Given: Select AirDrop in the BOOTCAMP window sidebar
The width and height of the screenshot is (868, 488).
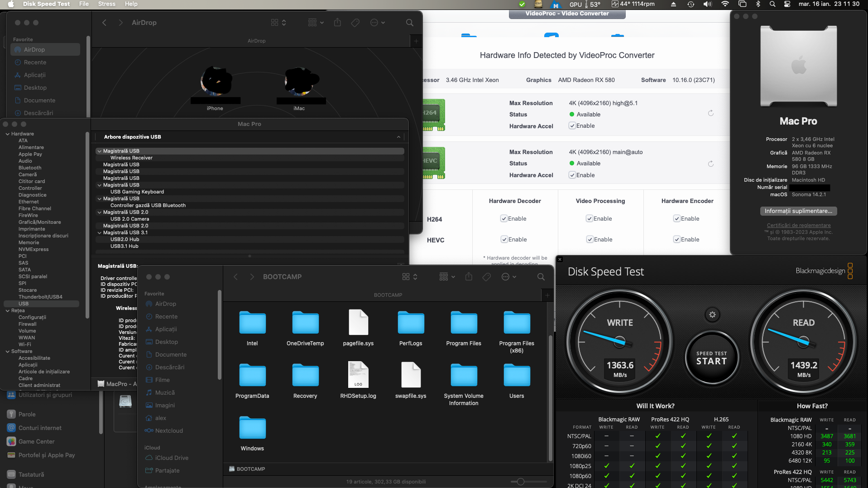Looking at the screenshot, I should tap(166, 304).
